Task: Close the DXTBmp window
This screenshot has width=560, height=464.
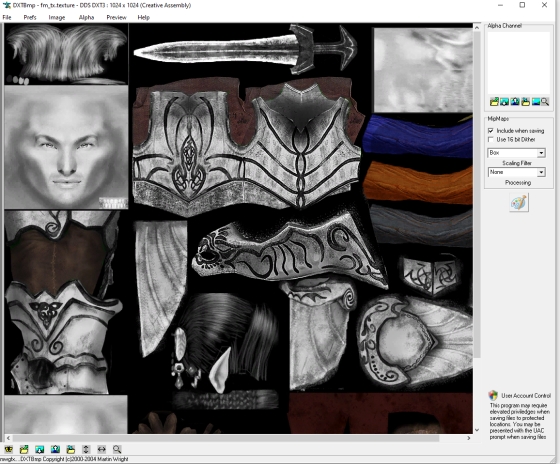Action: click(x=544, y=5)
